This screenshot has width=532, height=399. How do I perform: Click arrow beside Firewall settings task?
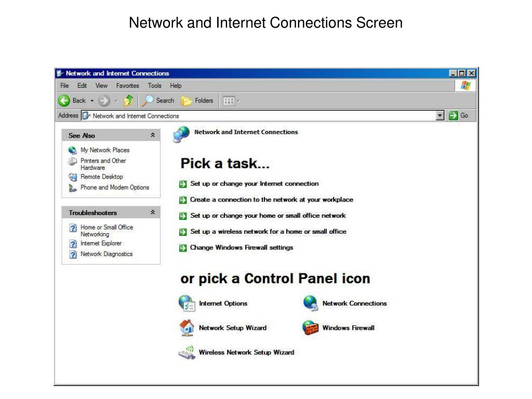[183, 248]
